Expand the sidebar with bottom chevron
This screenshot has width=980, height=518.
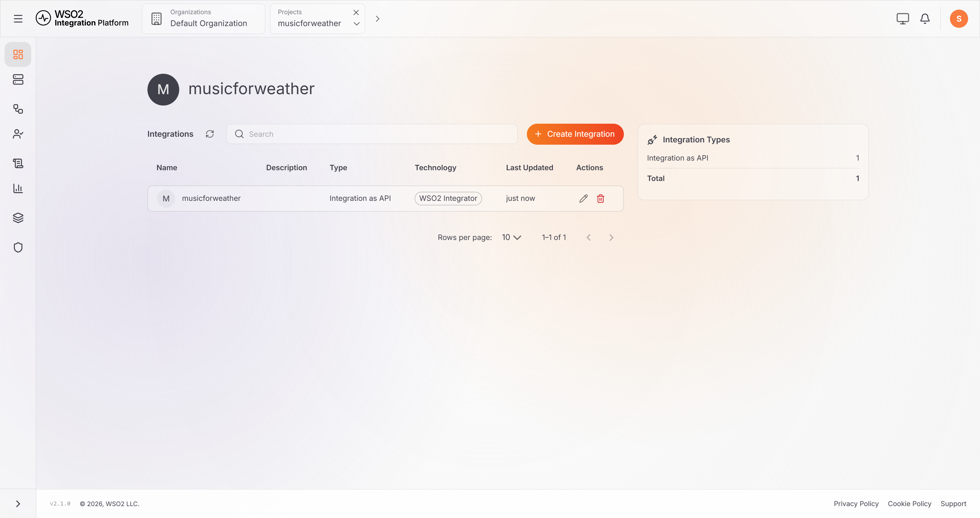(x=18, y=504)
